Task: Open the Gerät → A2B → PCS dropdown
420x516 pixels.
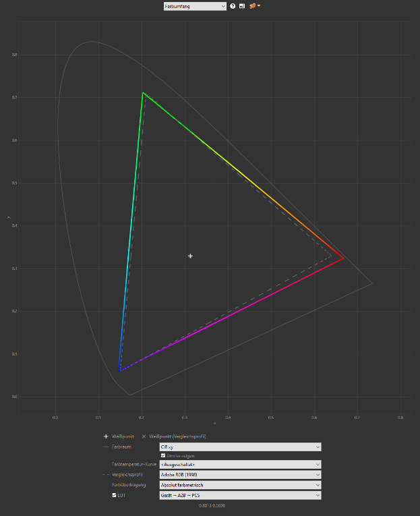Action: click(239, 495)
